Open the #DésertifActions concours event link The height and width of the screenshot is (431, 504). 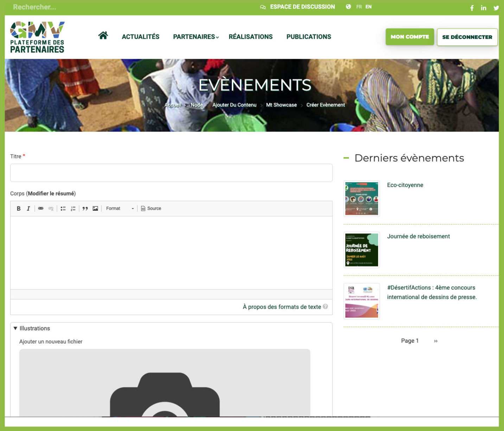click(432, 292)
